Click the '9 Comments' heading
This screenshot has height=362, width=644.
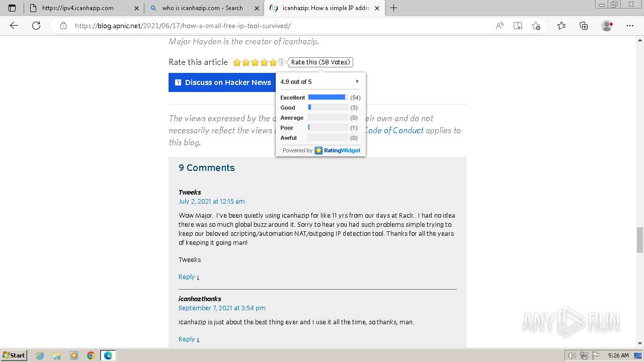click(x=207, y=168)
